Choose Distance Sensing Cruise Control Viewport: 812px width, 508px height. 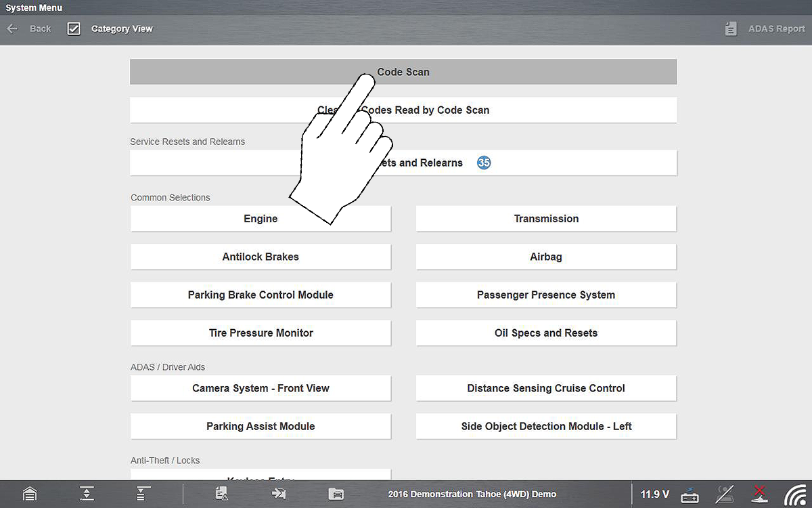(546, 388)
